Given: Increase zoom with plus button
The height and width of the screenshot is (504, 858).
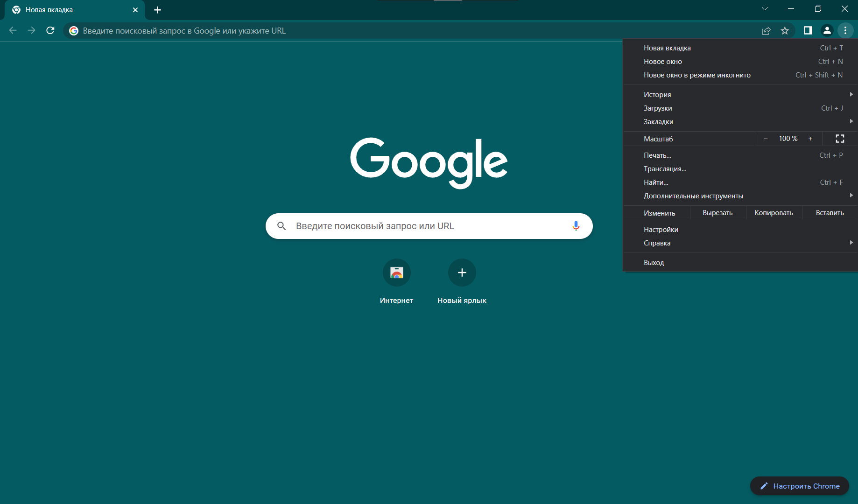Looking at the screenshot, I should click(x=810, y=139).
